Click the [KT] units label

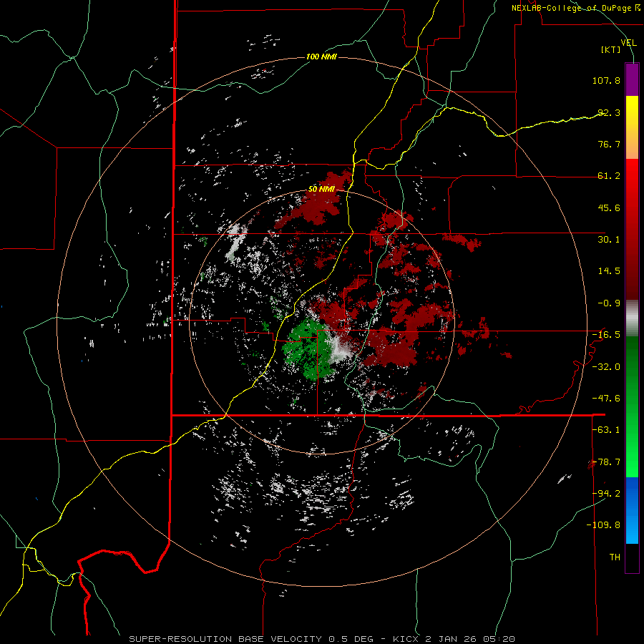[611, 49]
